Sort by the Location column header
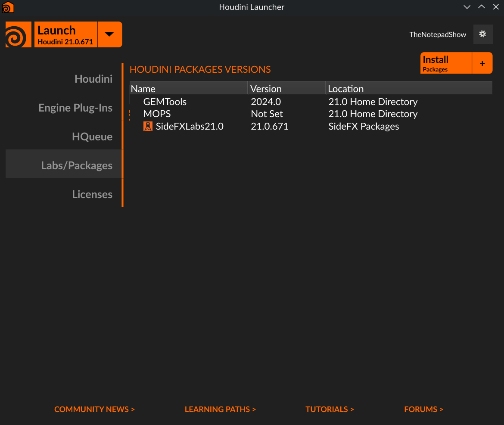Viewport: 504px width, 425px height. [x=409, y=88]
